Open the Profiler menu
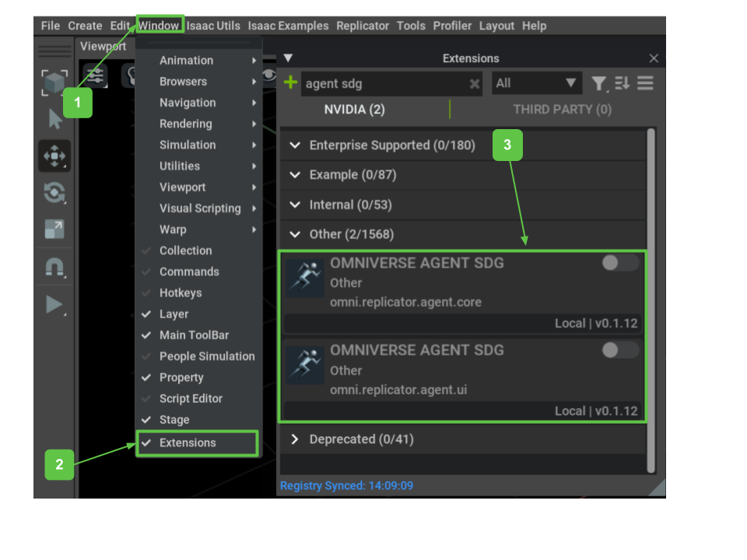Screen dimensions: 747x560 click(x=452, y=26)
